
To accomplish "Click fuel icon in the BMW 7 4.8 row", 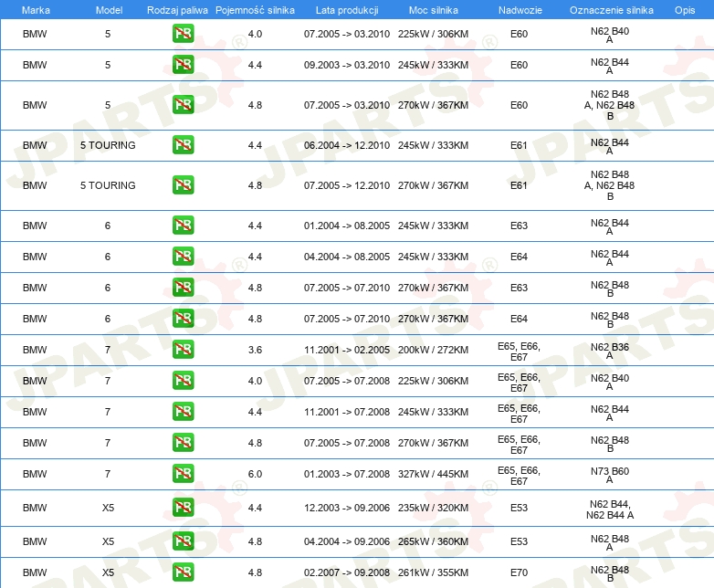I will pyautogui.click(x=183, y=442).
